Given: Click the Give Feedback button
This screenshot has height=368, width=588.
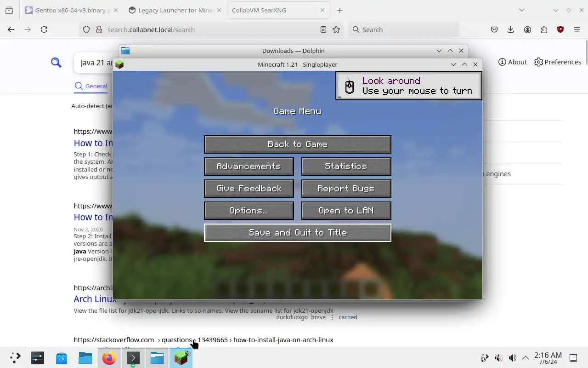Looking at the screenshot, I should pyautogui.click(x=249, y=189).
